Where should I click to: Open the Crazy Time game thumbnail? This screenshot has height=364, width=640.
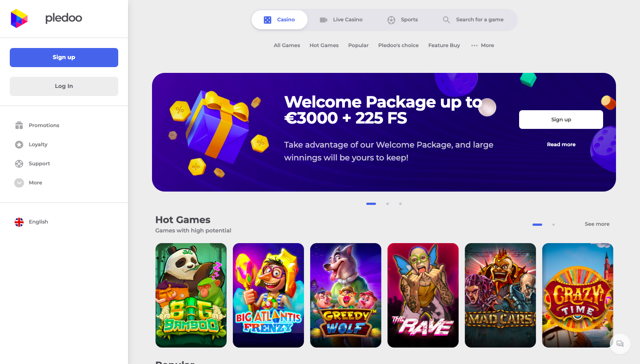pos(577,295)
